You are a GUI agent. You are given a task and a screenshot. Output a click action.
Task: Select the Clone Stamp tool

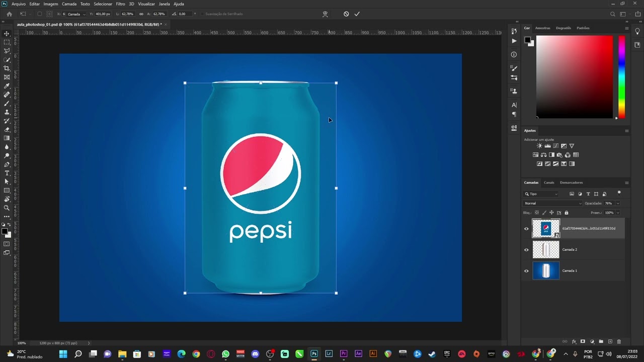coord(7,112)
